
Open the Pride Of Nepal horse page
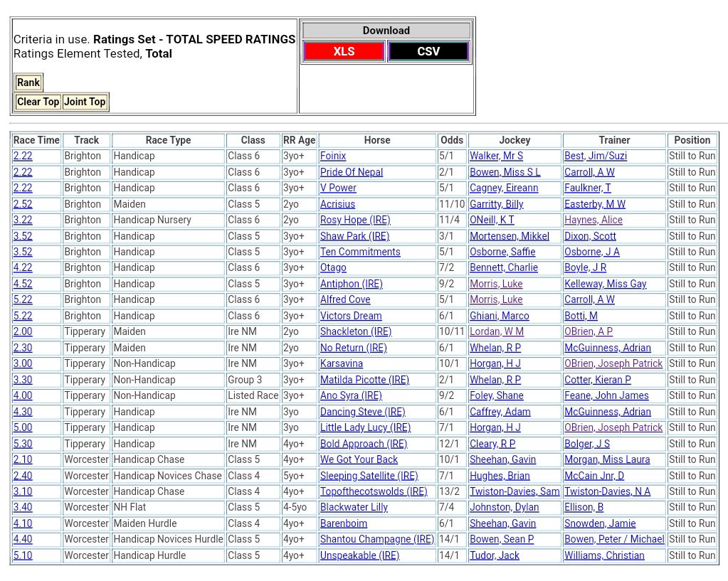pos(352,172)
